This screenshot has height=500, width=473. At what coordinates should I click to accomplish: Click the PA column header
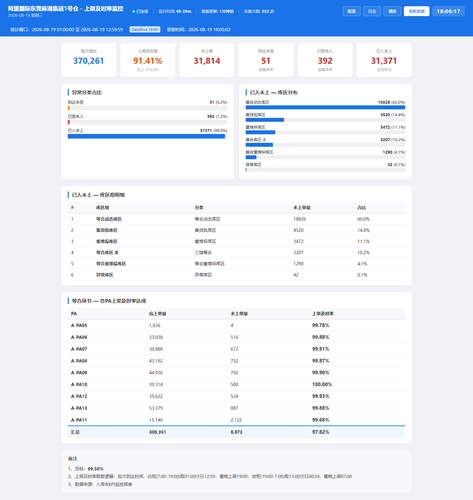tap(74, 314)
